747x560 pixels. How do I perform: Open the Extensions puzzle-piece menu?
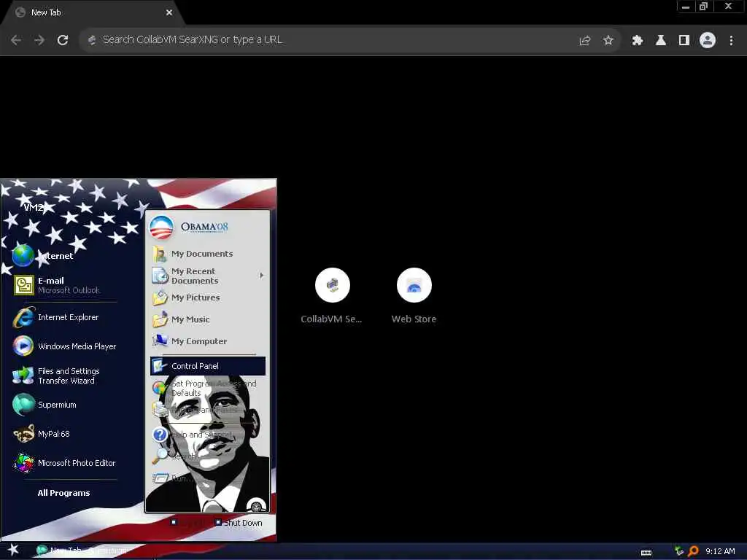[637, 41]
